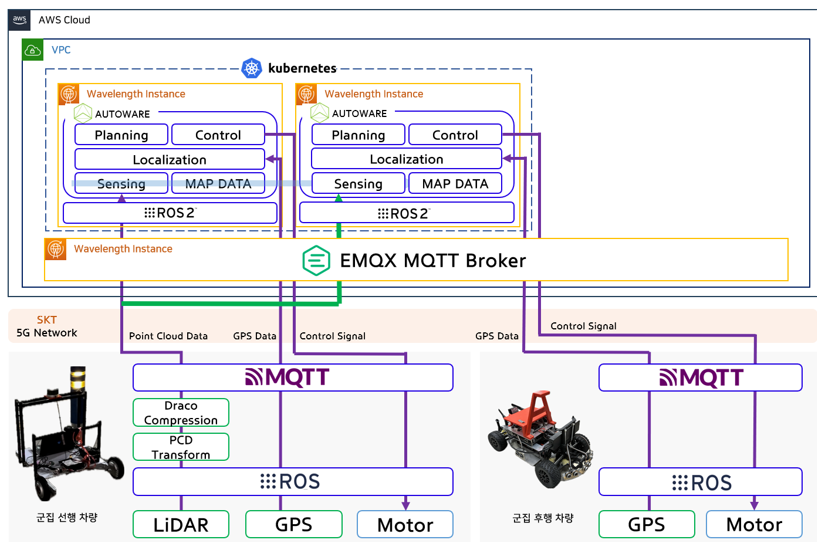Click the Control Signal label above the follower MQTT box

583,326
